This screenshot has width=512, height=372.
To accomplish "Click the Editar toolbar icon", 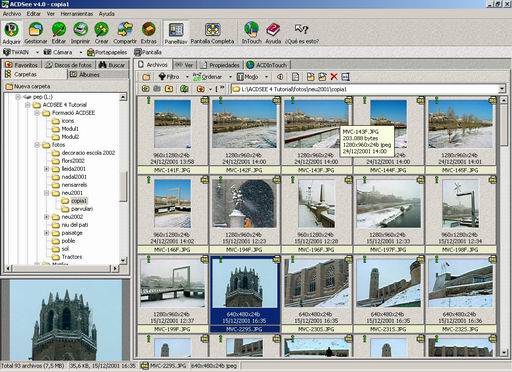I will (x=59, y=33).
